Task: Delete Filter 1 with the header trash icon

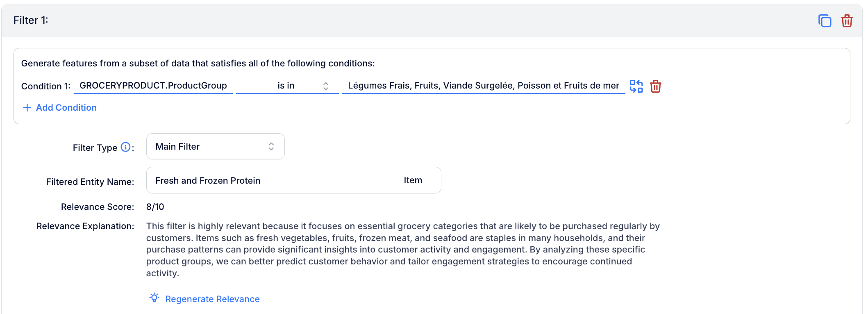Action: pyautogui.click(x=847, y=20)
